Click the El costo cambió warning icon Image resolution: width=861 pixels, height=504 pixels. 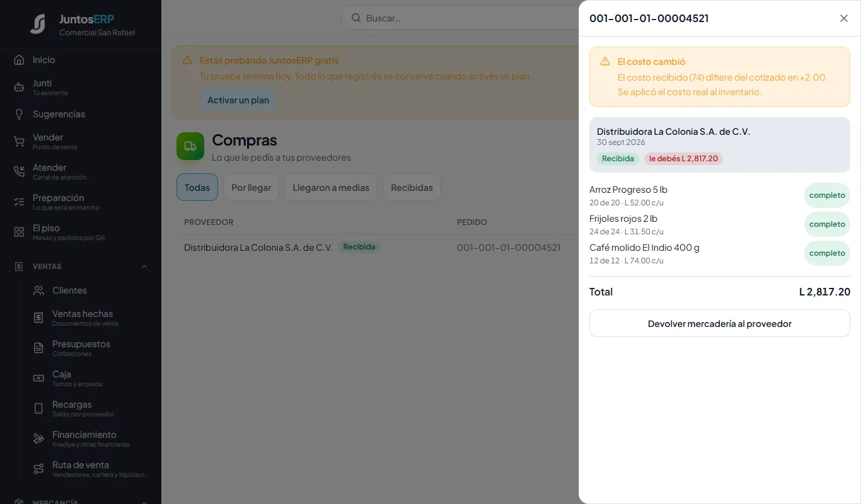(x=605, y=61)
